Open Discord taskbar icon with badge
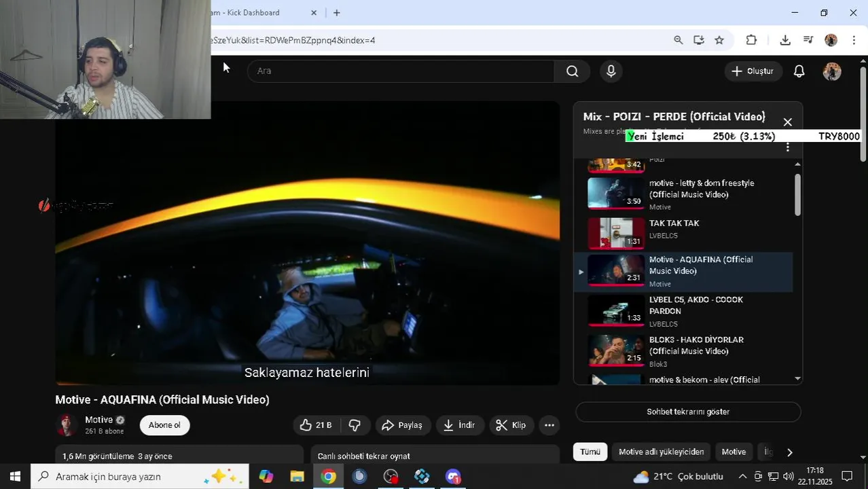868x489 pixels. [x=453, y=477]
